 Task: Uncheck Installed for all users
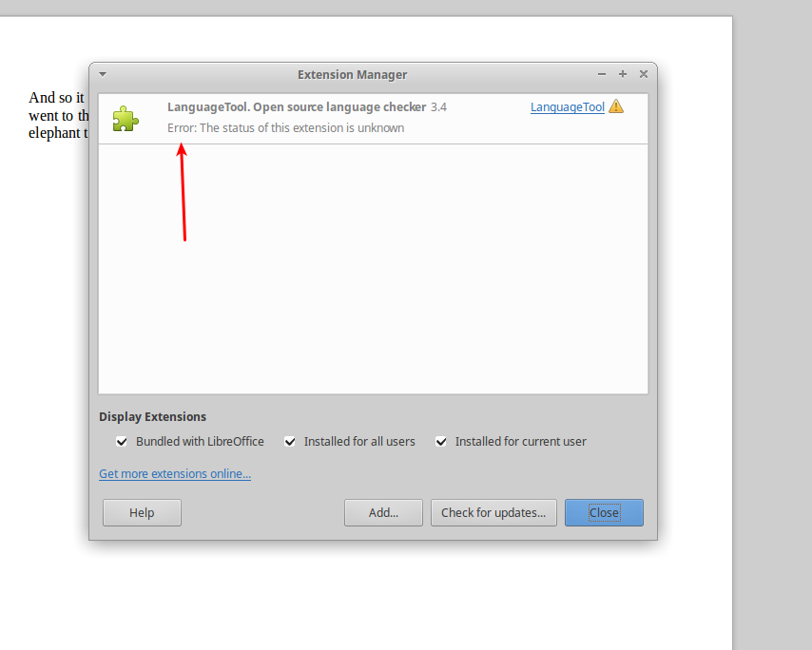[x=289, y=442]
